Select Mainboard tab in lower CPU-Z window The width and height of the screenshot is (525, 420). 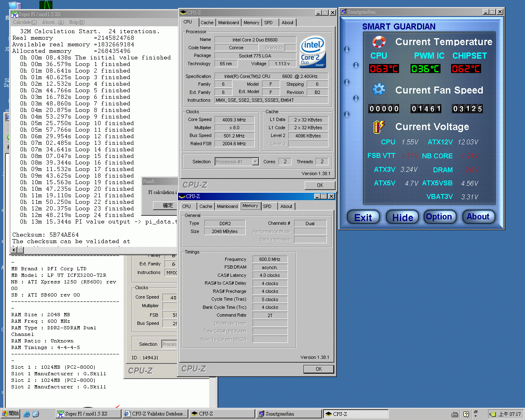[227, 206]
